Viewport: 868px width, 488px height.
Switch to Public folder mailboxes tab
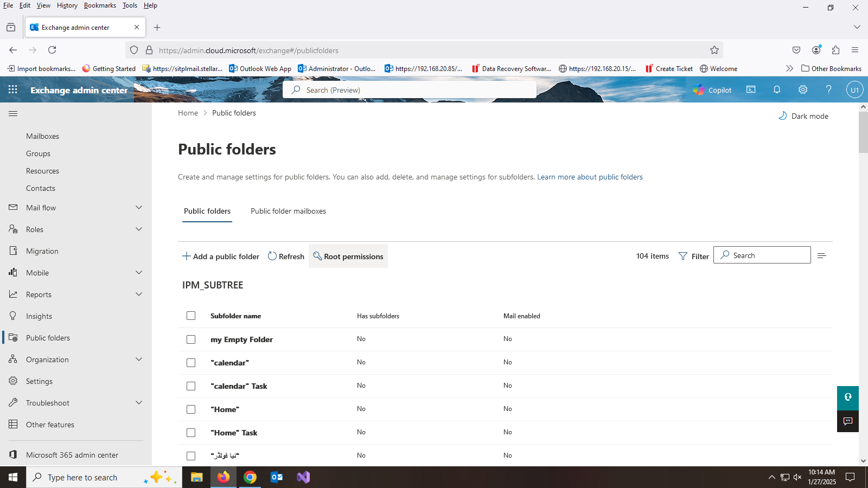[x=288, y=211]
